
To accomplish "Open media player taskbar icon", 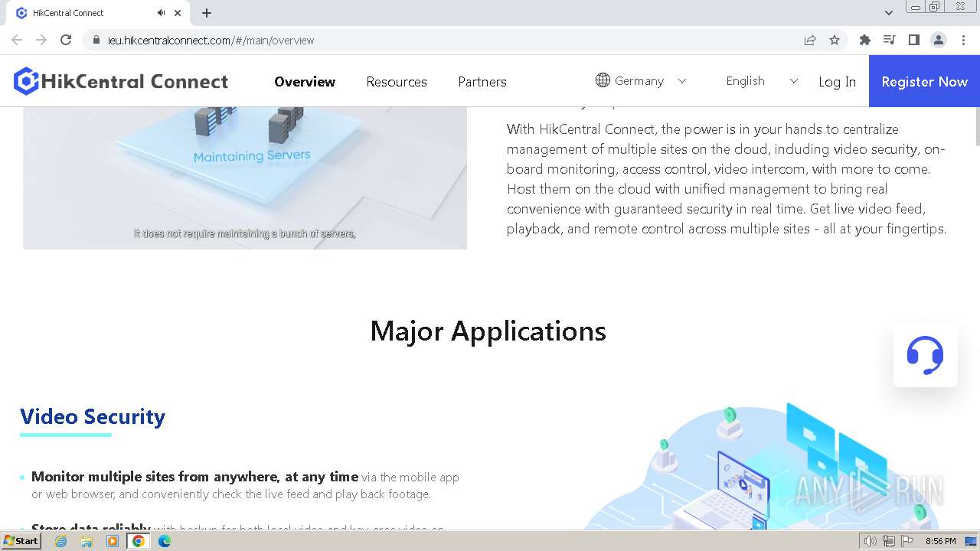I will (x=113, y=541).
